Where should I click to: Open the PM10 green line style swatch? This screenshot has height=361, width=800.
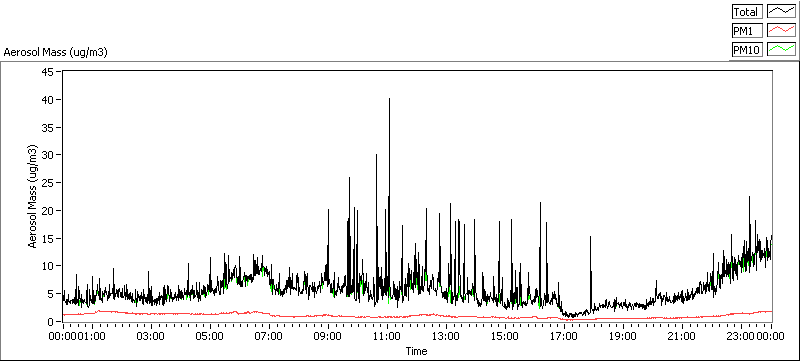pyautogui.click(x=782, y=49)
